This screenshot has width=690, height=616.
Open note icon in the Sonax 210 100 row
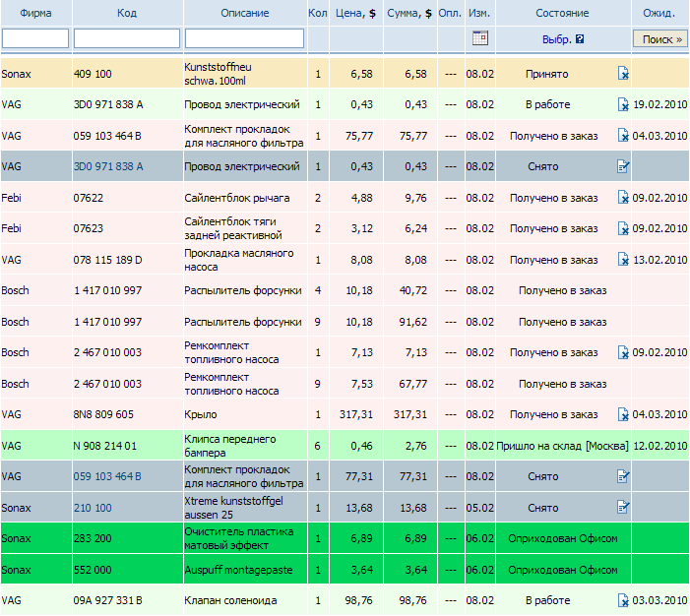[x=623, y=508]
